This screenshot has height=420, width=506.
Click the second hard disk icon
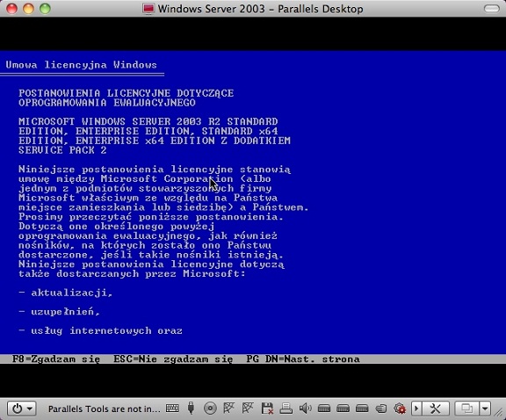pyautogui.click(x=343, y=409)
